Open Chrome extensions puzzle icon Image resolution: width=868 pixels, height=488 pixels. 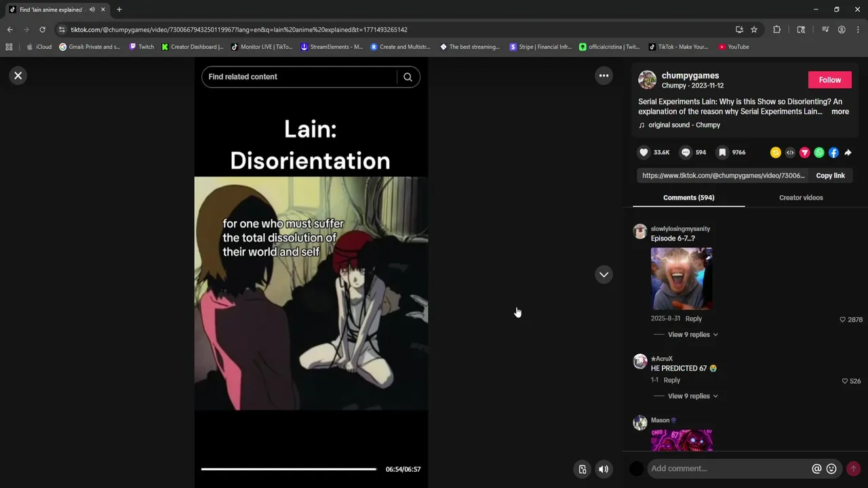click(777, 30)
